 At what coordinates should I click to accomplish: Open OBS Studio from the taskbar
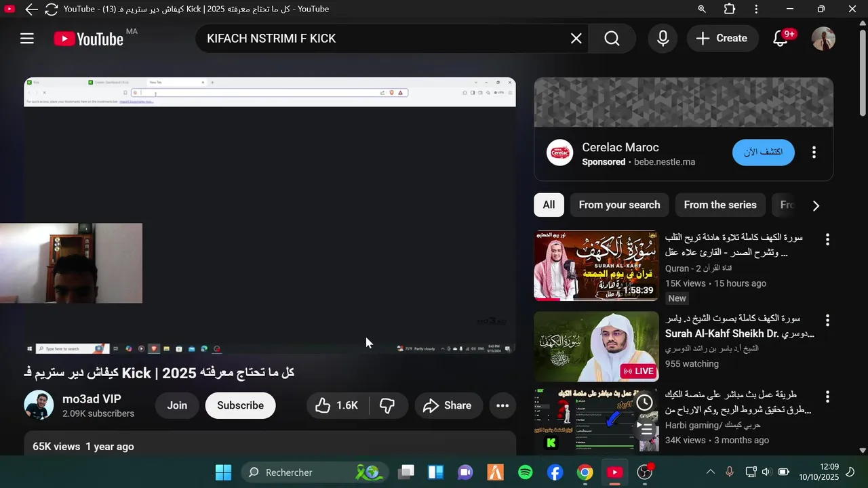pos(644,472)
